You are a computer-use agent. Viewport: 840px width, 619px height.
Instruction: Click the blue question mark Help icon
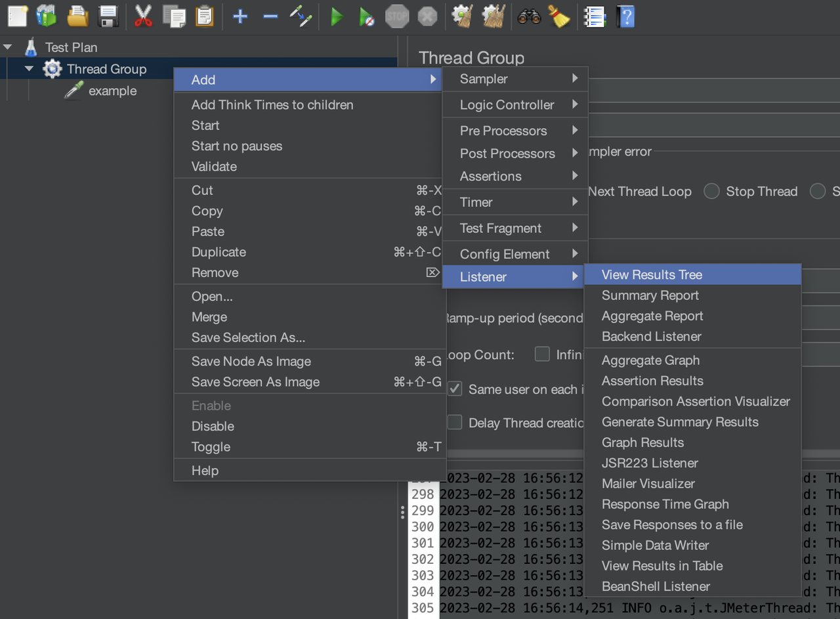pyautogui.click(x=626, y=16)
